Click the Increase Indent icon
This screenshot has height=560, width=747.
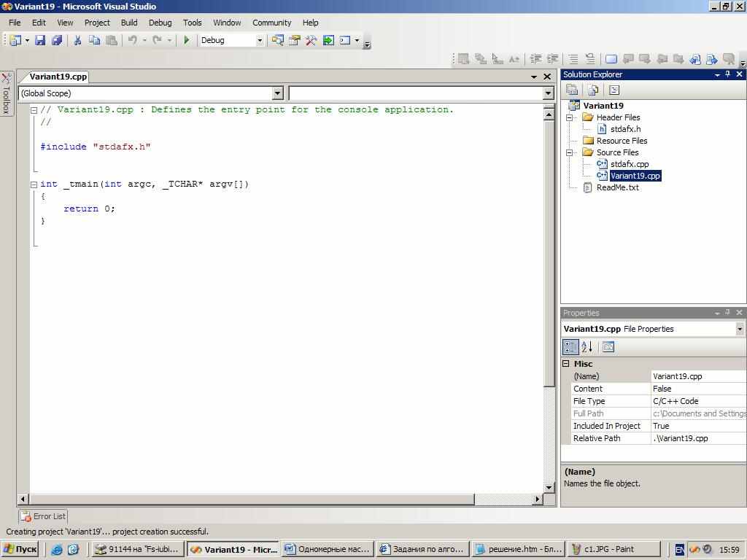tap(553, 58)
